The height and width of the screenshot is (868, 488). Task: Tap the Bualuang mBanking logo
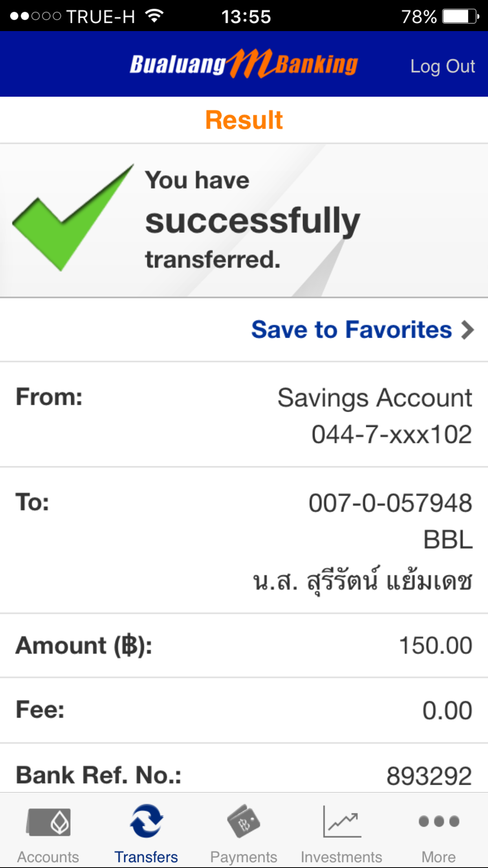point(244,64)
